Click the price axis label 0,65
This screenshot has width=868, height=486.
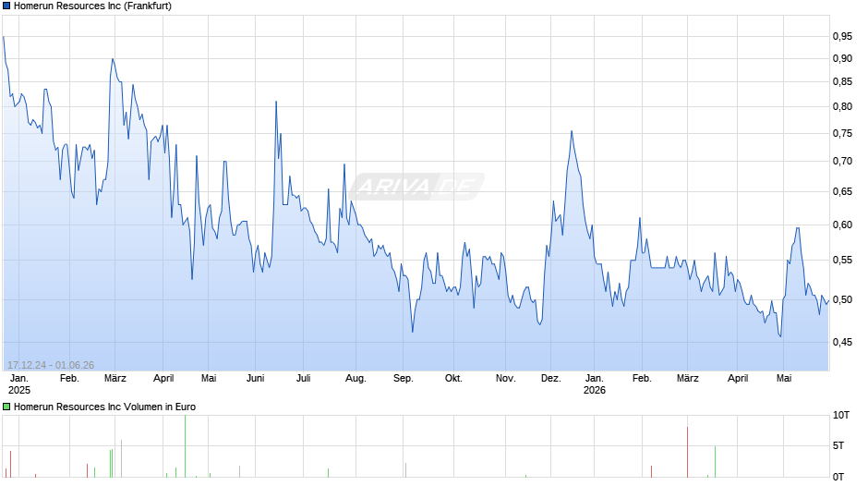[842, 192]
